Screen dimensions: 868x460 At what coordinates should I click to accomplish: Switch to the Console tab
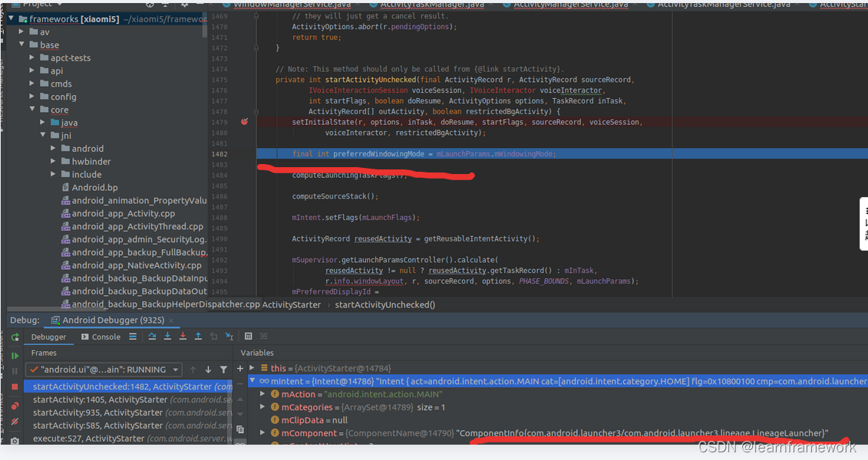[101, 337]
